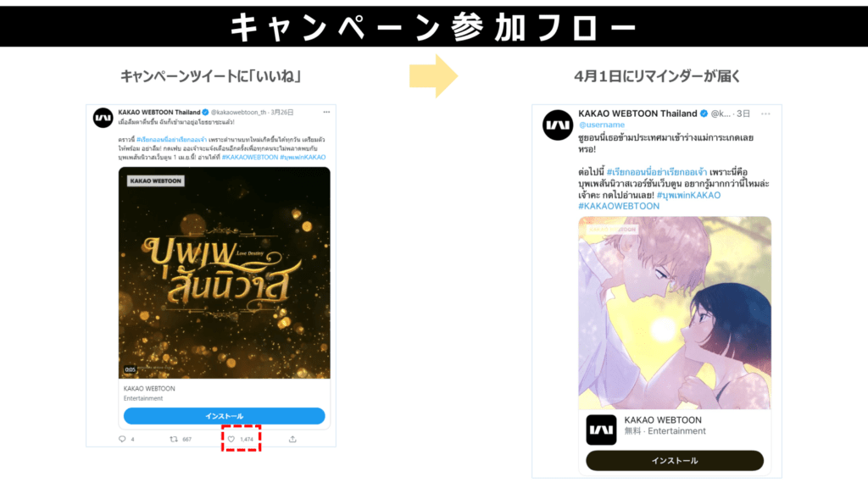Click KAKAO WEBTOON avatar on left tweet
Image resolution: width=868 pixels, height=488 pixels.
click(x=103, y=118)
